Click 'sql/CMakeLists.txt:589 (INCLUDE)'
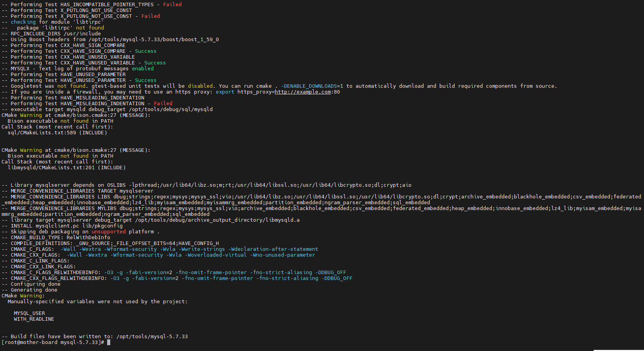This screenshot has height=351, width=644. click(x=57, y=133)
